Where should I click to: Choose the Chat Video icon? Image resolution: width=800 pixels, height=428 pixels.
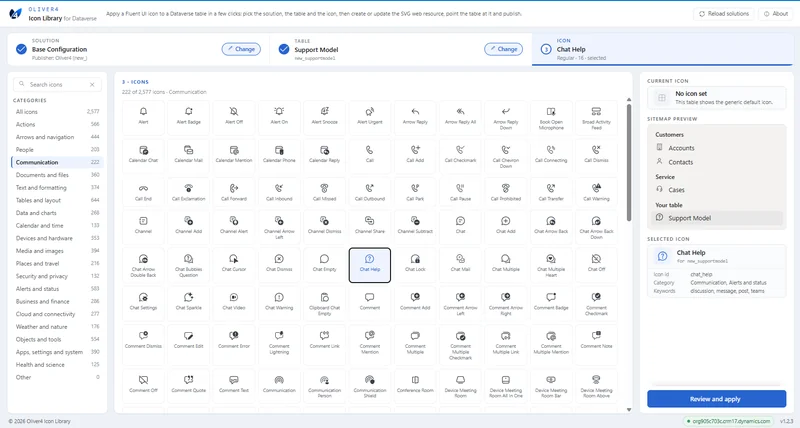point(234,303)
